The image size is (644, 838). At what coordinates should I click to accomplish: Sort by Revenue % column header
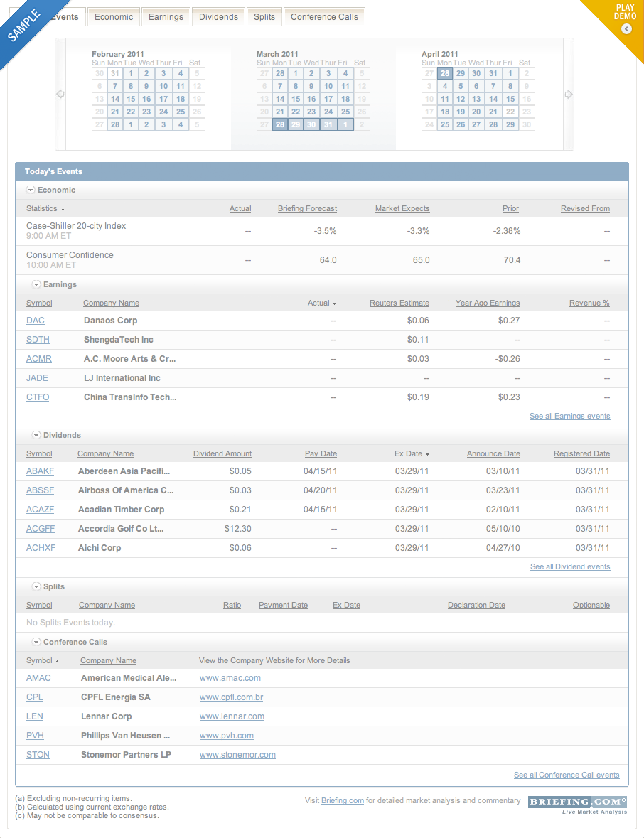tap(589, 303)
